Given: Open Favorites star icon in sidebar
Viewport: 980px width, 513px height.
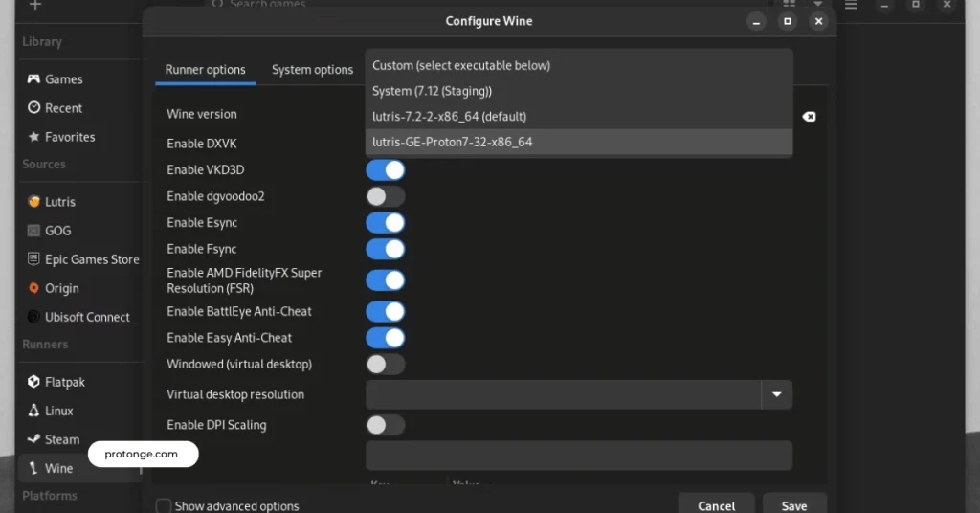Looking at the screenshot, I should [x=34, y=137].
